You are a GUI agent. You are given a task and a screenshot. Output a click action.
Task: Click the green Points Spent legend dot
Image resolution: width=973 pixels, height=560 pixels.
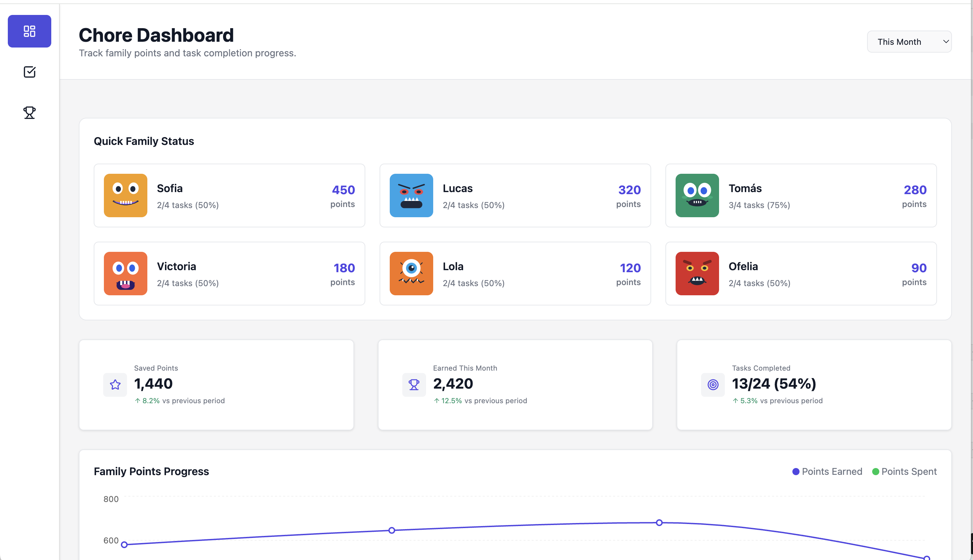pos(875,471)
